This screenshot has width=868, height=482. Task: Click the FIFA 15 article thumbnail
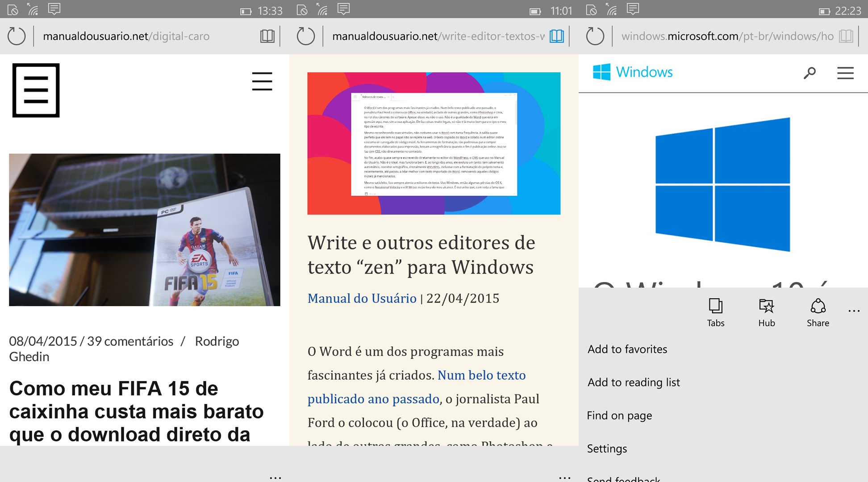coord(145,230)
